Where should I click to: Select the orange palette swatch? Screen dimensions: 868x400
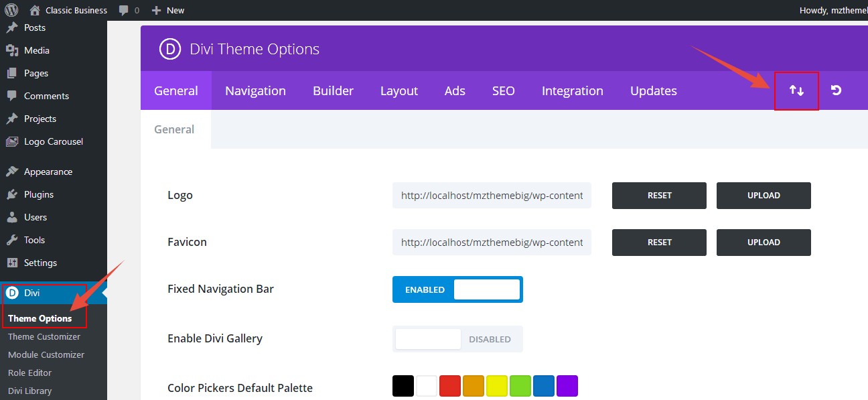tap(474, 386)
